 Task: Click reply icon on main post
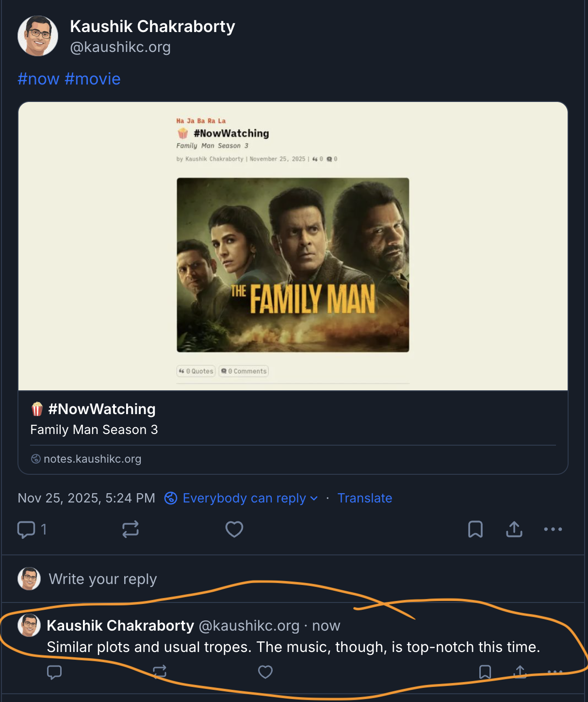click(26, 529)
